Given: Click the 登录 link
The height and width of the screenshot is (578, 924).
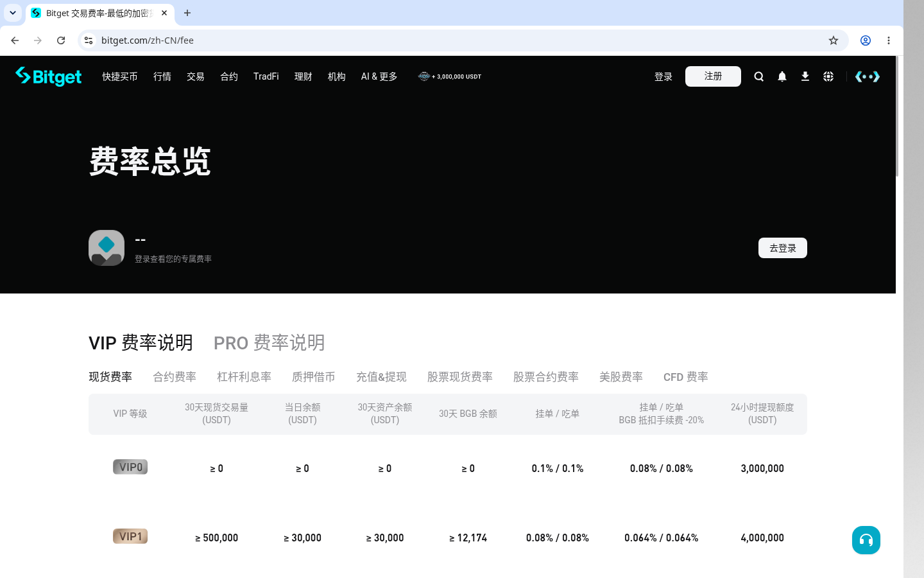Looking at the screenshot, I should pyautogui.click(x=663, y=76).
